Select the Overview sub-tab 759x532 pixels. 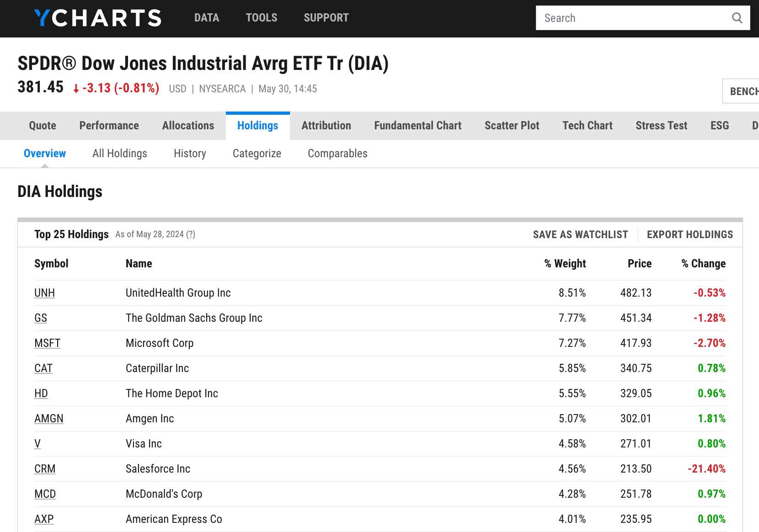(45, 154)
